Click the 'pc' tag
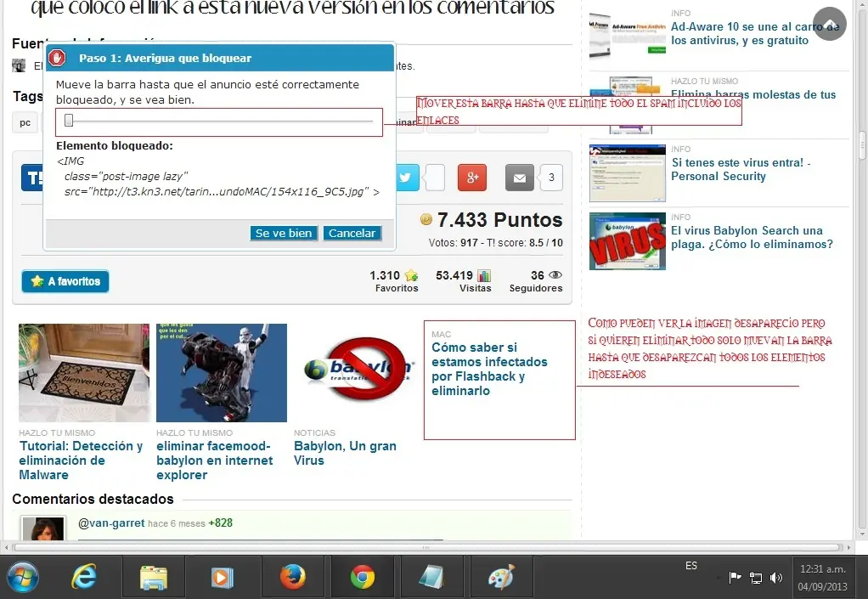Image resolution: width=868 pixels, height=599 pixels. tap(25, 122)
